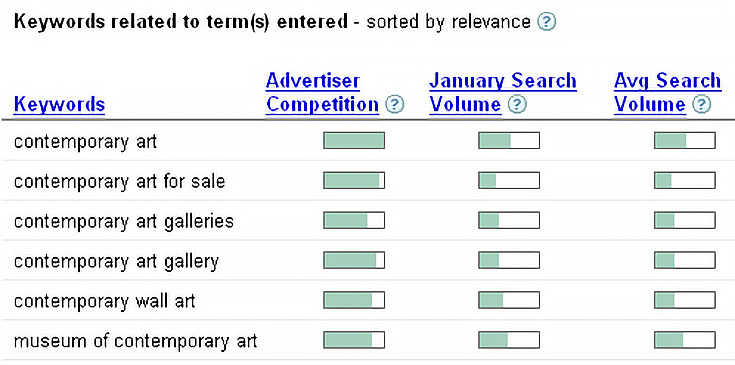Click January volume bar for contemporary art
The image size is (735, 365).
tap(509, 141)
